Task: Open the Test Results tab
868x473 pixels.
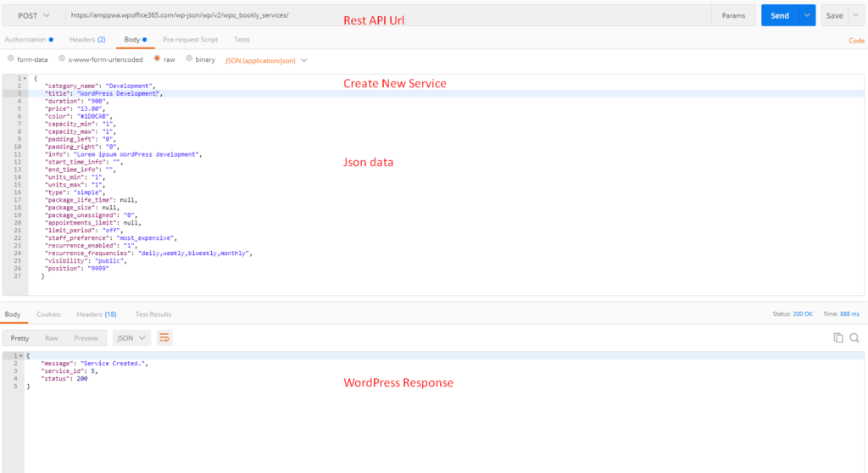Action: pyautogui.click(x=153, y=314)
